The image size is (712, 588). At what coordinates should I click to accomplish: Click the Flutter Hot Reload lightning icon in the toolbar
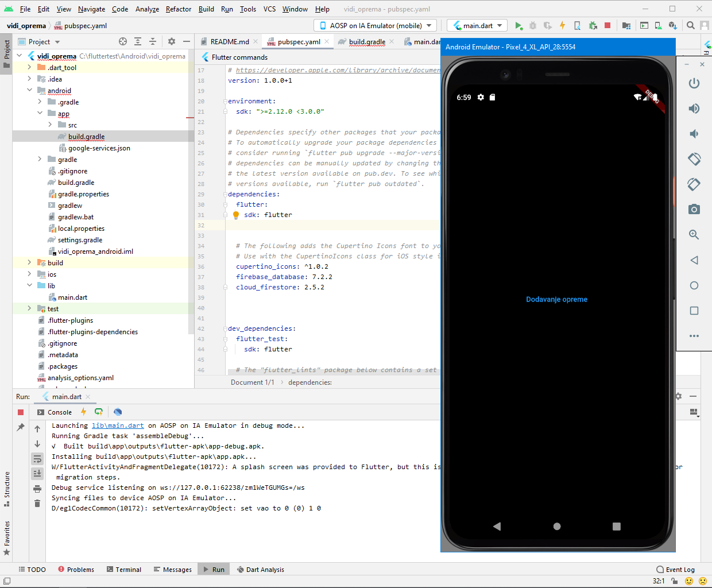(562, 26)
